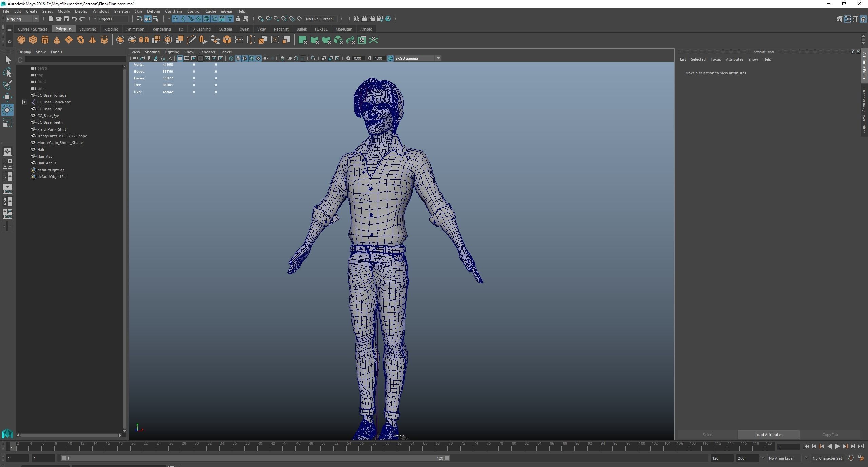Select the Lasso tool in toolbox

point(7,72)
